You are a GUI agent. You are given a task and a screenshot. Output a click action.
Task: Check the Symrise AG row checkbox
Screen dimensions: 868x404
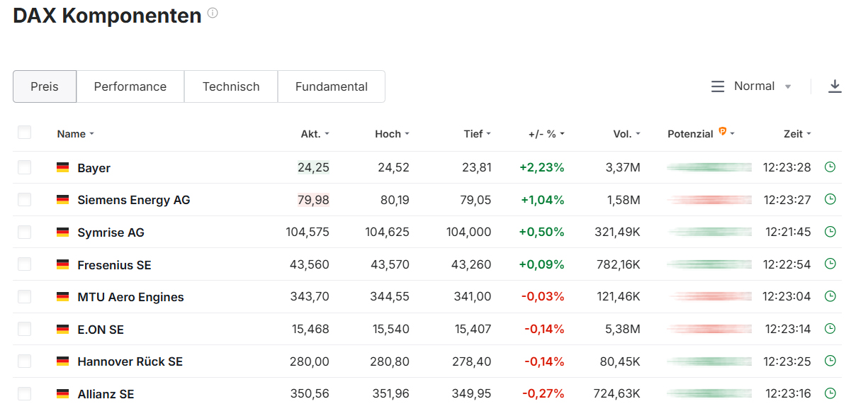tap(25, 232)
